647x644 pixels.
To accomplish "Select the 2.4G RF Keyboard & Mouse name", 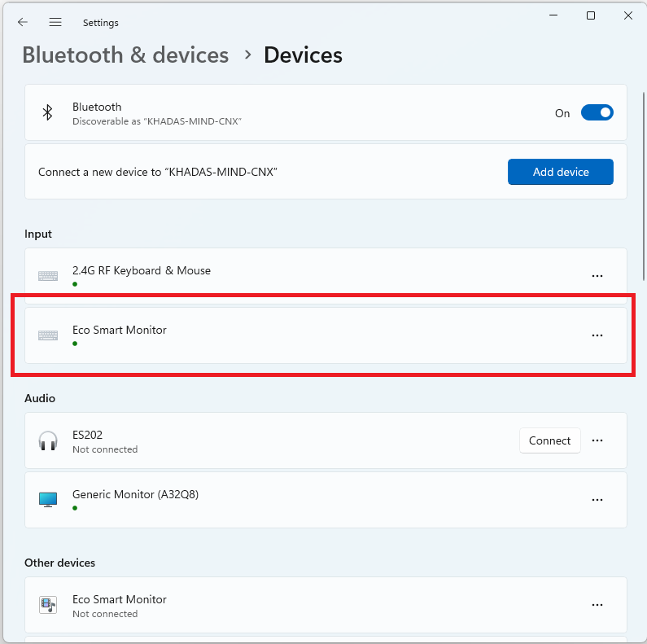I will [142, 271].
